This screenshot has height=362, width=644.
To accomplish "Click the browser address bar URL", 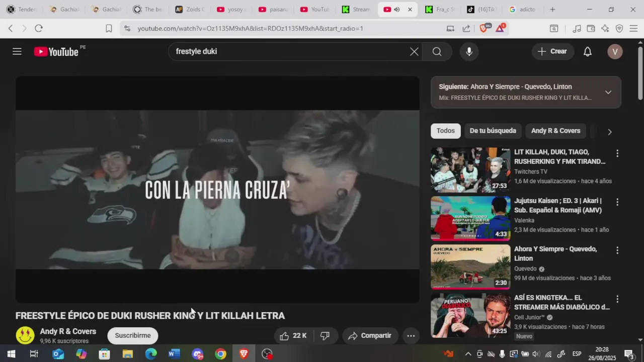I will pyautogui.click(x=250, y=29).
